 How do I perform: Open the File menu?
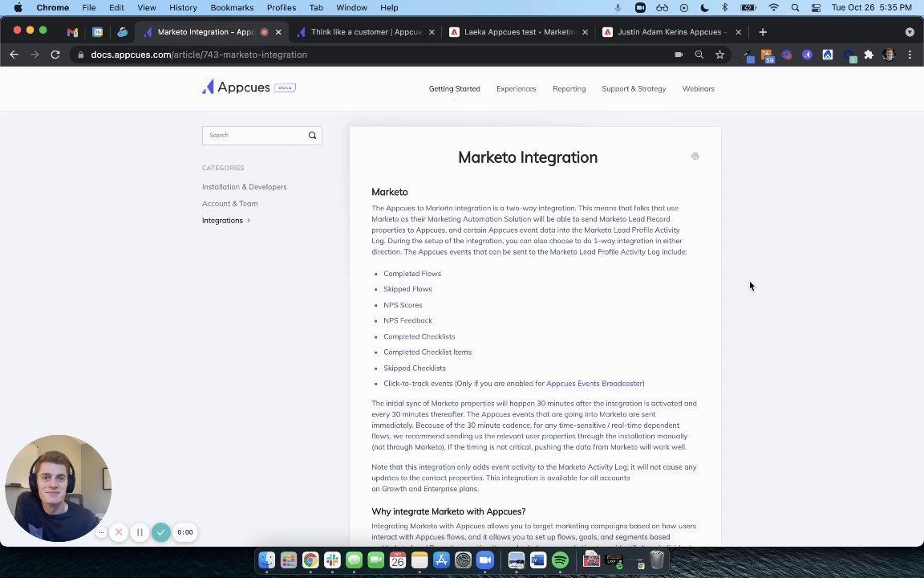click(89, 8)
